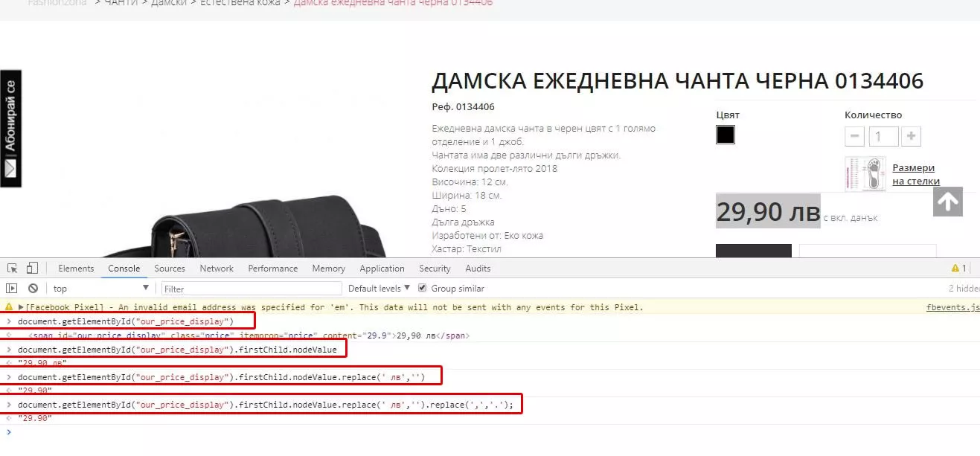Screen dimensions: 980x456
Task: Open the Sources tab
Action: pyautogui.click(x=170, y=268)
